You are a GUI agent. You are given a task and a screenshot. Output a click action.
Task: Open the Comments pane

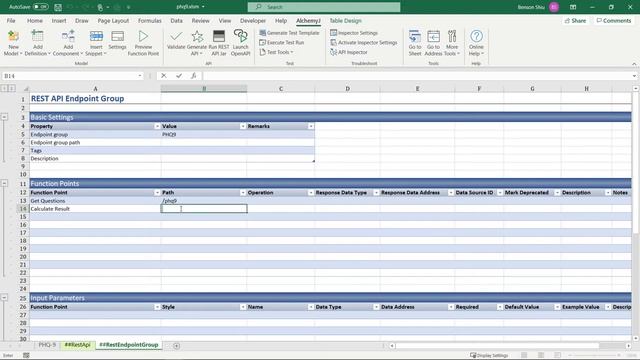pyautogui.click(x=613, y=20)
